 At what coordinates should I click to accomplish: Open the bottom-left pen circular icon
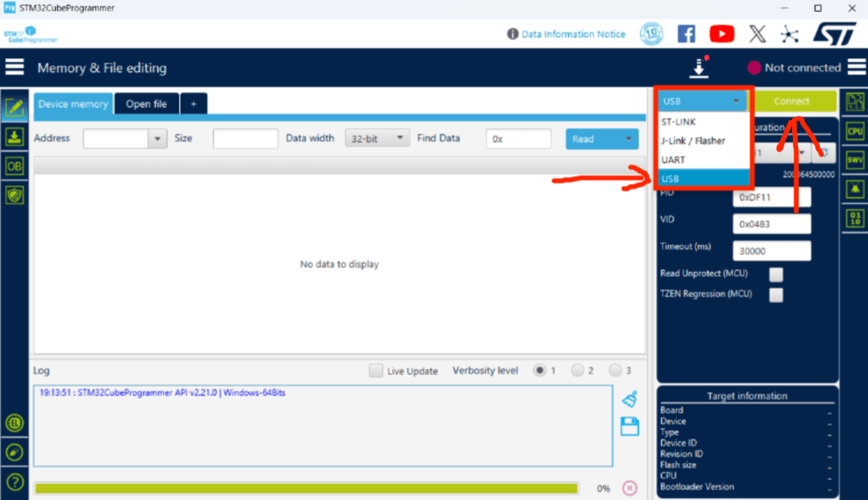click(x=15, y=452)
